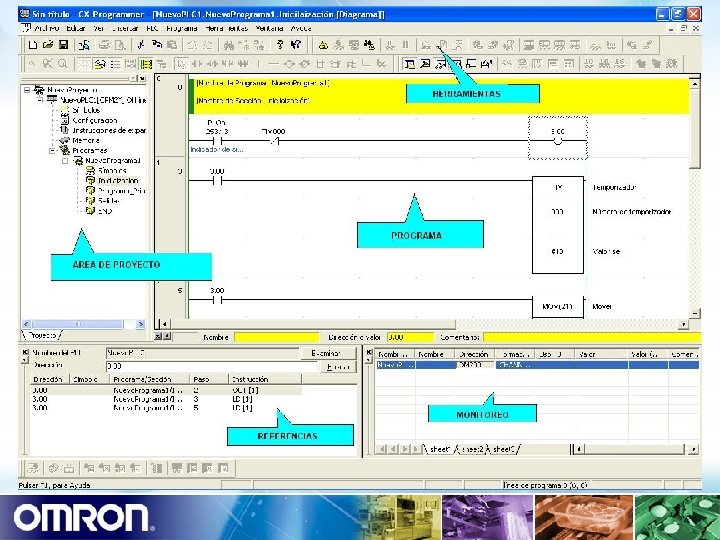The height and width of the screenshot is (540, 720).
Task: Click the yellow Nombre input field
Action: (x=276, y=338)
